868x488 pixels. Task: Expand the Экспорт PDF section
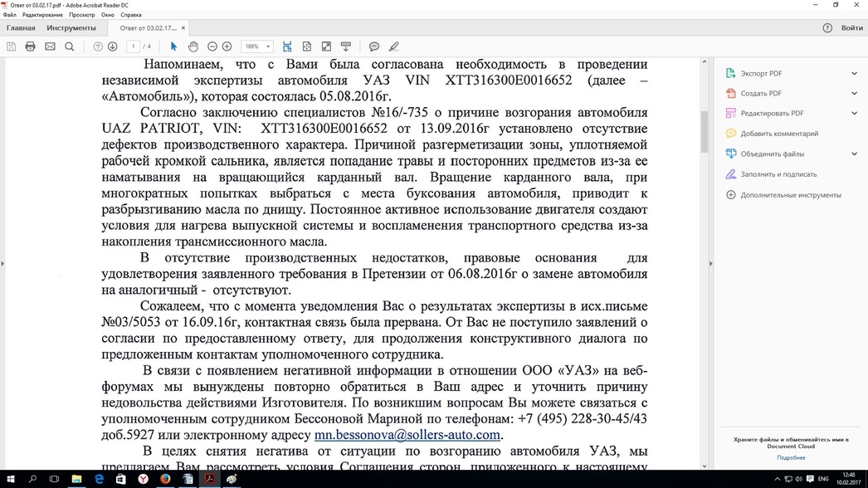click(x=854, y=74)
